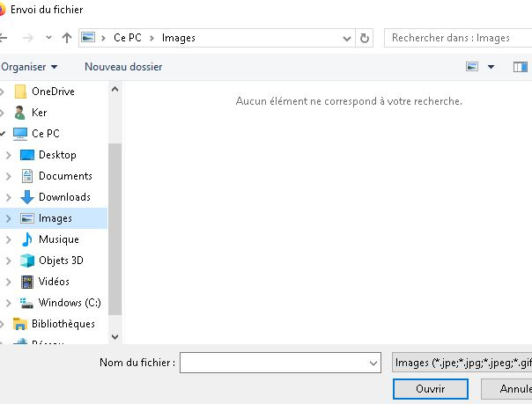Click Ce PC in the address bar
532x404 pixels.
click(128, 38)
